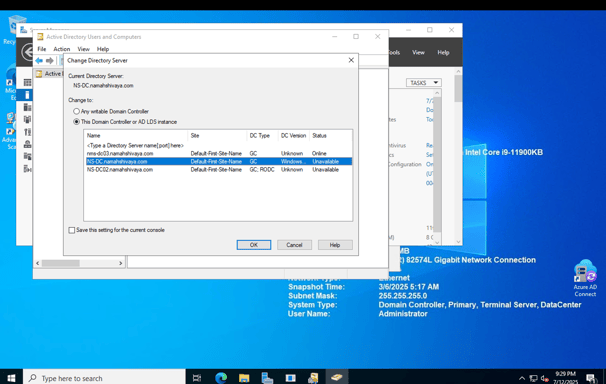Show hidden system tray icons chevron
606x384 pixels.
tap(522, 378)
